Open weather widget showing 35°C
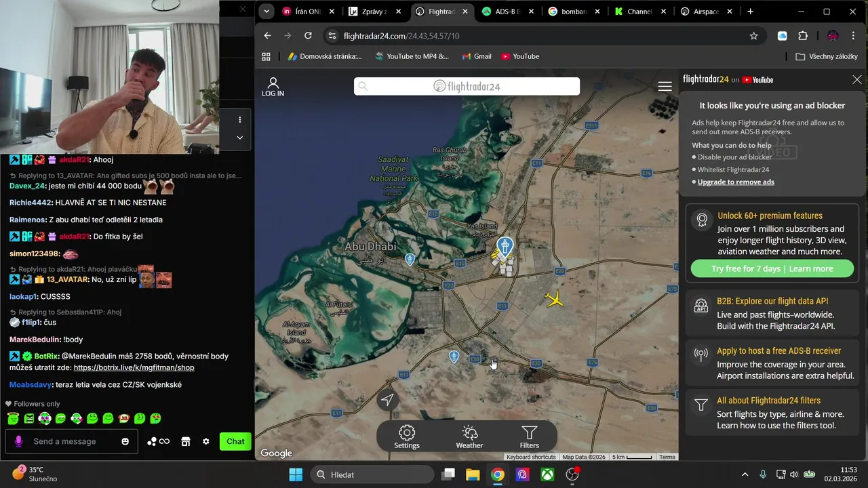The image size is (868, 488). (x=35, y=474)
